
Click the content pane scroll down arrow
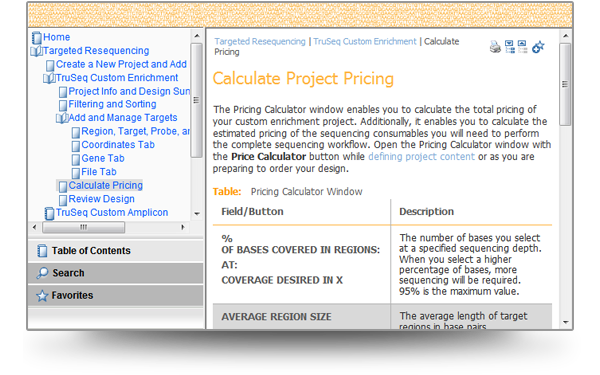point(566,323)
